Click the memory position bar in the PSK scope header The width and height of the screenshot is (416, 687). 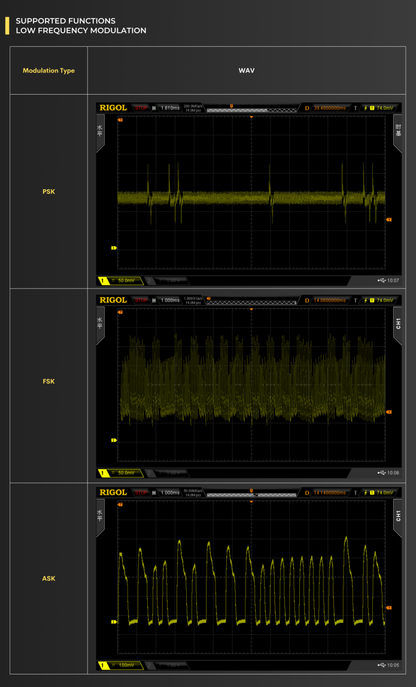tap(251, 110)
